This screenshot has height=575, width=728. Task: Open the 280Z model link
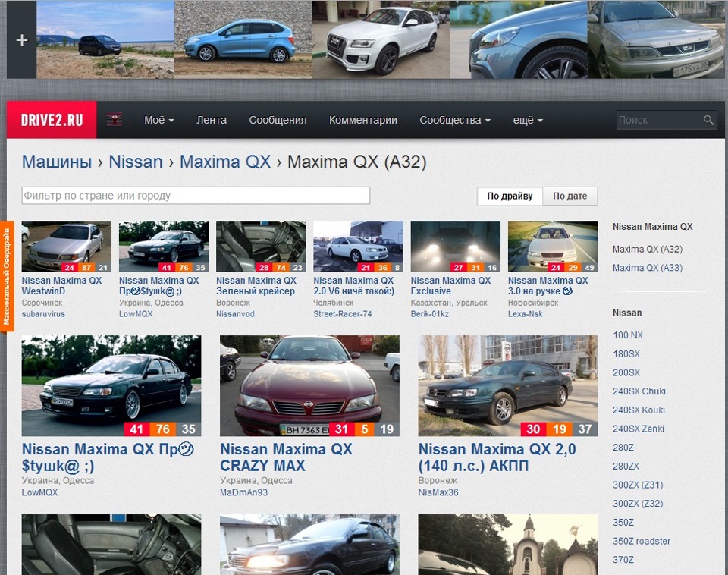623,448
